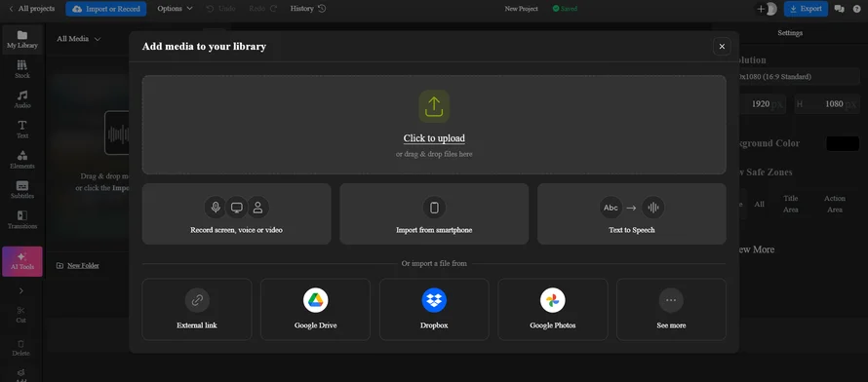Open the Text to Speech option
The height and width of the screenshot is (382, 868).
632,214
